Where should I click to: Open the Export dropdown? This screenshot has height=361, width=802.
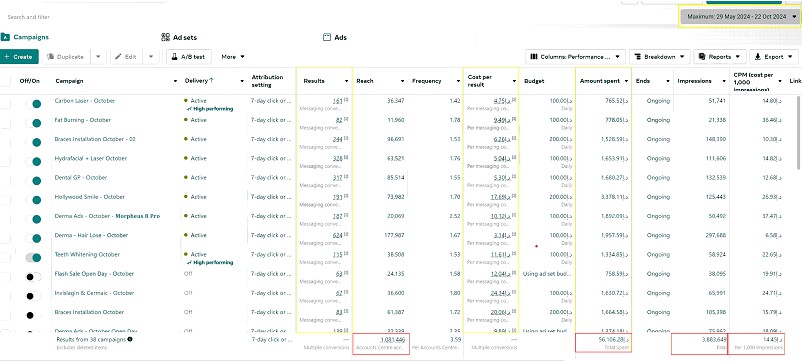(x=774, y=57)
